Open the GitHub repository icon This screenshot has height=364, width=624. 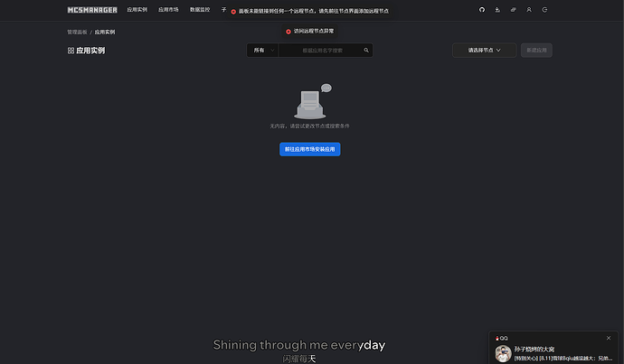point(481,10)
